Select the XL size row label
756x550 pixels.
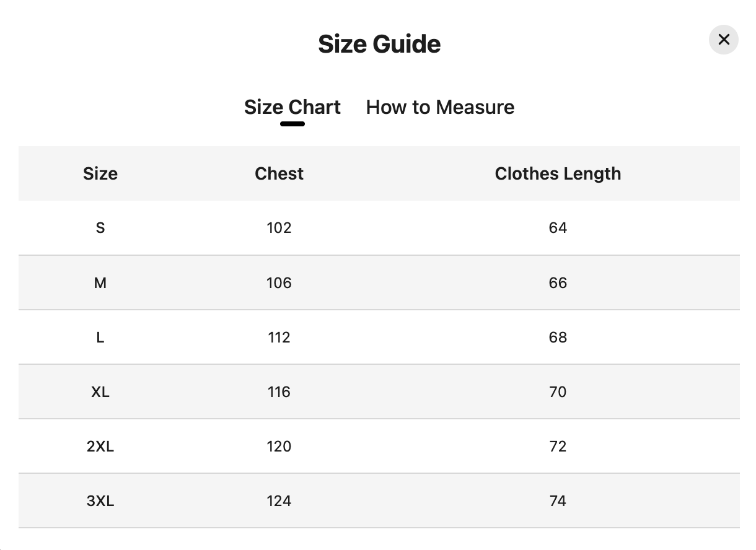(x=100, y=392)
